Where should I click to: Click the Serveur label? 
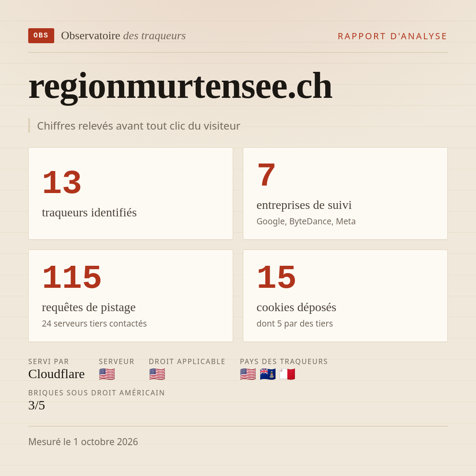coord(116,361)
